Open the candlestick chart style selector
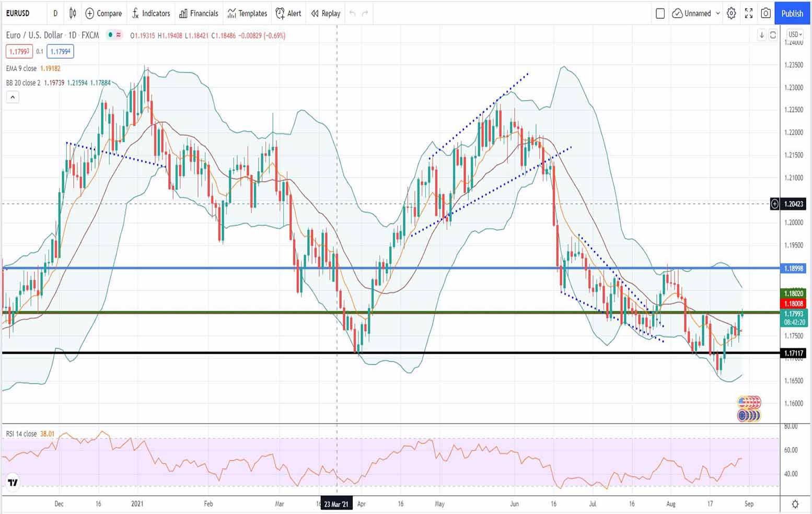The image size is (812, 514). click(73, 13)
